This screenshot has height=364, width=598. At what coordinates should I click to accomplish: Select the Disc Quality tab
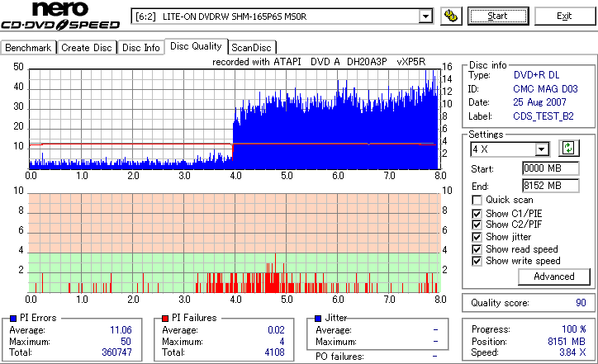pos(196,46)
